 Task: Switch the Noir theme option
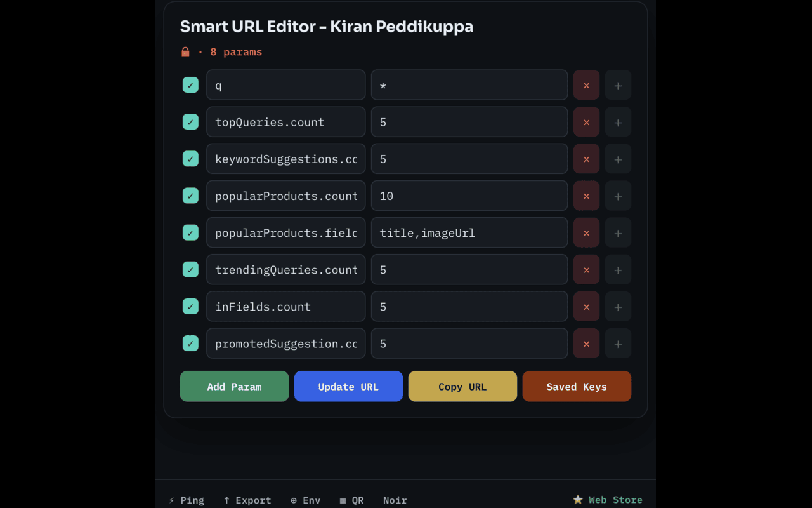click(395, 500)
